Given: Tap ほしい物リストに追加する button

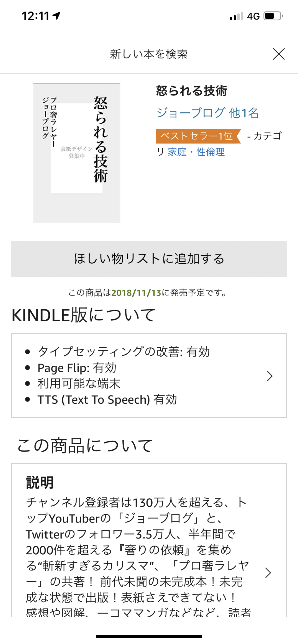Looking at the screenshot, I should tap(149, 259).
